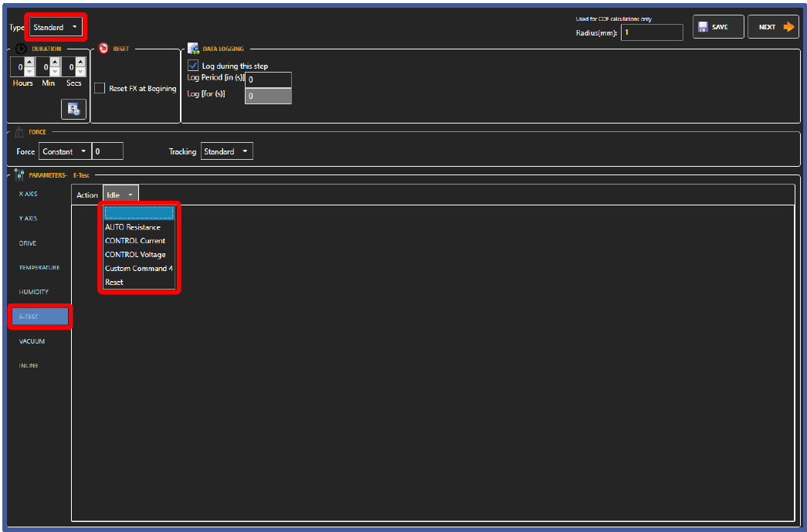This screenshot has width=807, height=532.
Task: Click the Min value field
Action: [x=44, y=67]
